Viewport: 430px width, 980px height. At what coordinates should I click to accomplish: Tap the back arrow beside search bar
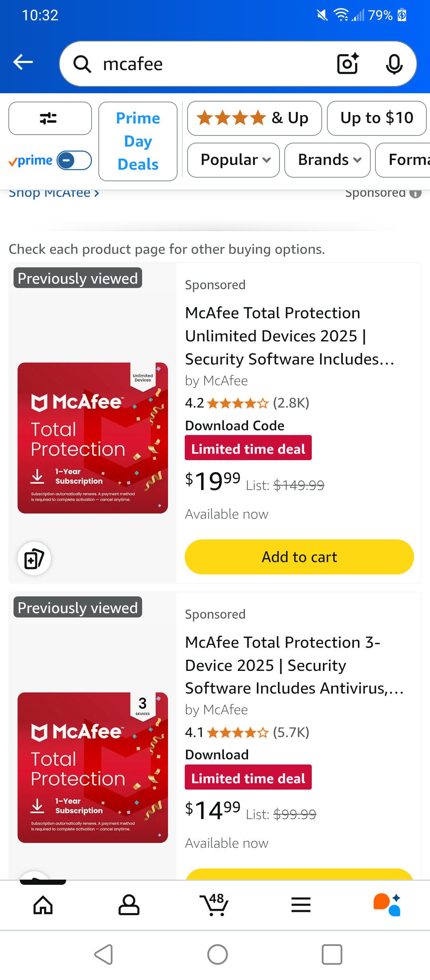coord(23,62)
